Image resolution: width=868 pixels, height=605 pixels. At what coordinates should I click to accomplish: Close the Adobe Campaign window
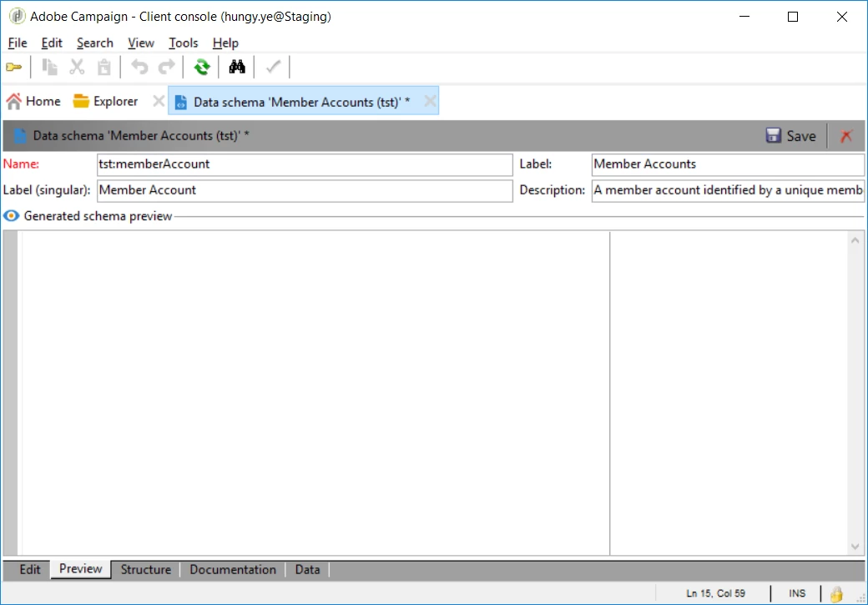[x=842, y=17]
